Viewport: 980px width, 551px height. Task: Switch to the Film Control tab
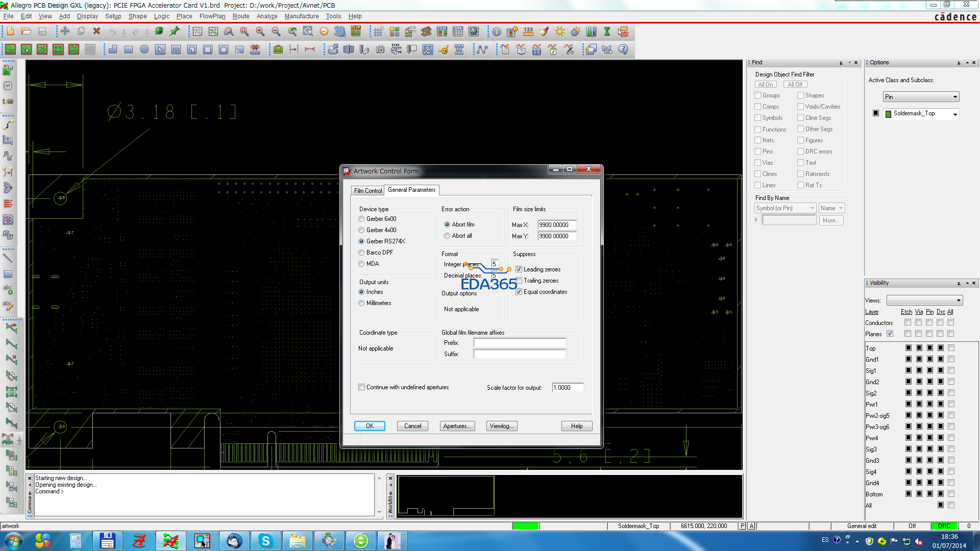coord(367,190)
